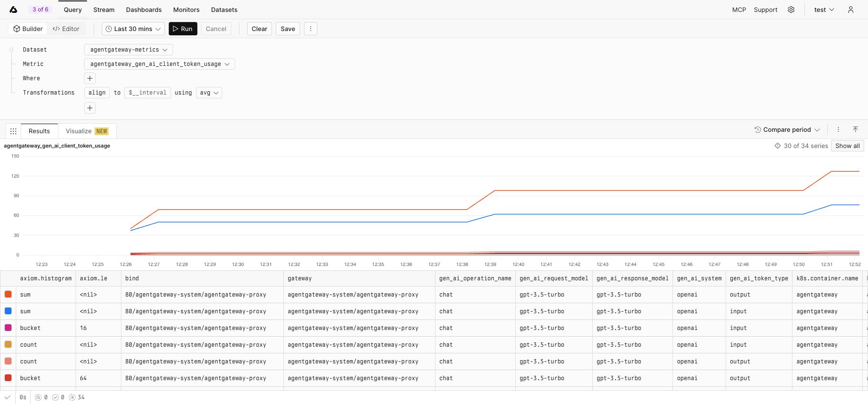Open the MCP link

pos(739,10)
